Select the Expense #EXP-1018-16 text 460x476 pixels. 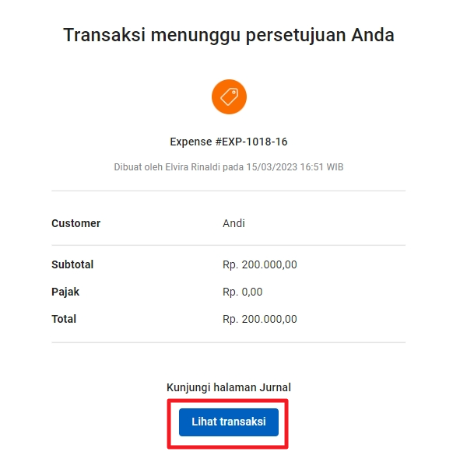(229, 142)
